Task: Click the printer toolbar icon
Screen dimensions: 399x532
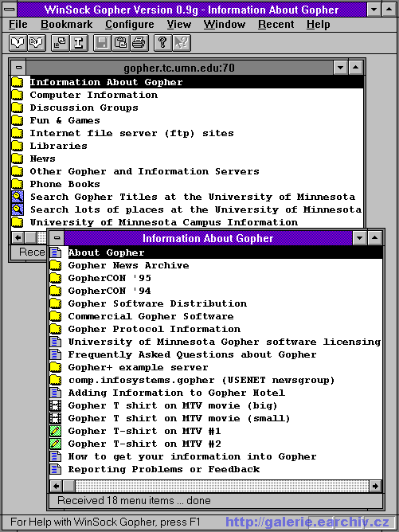Action: 139,43
